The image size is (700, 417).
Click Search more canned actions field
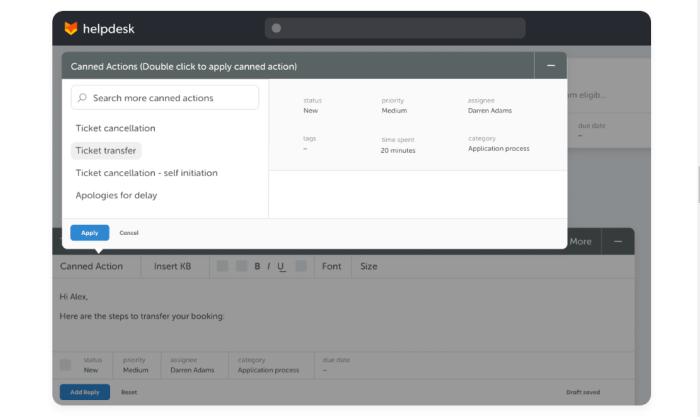pyautogui.click(x=165, y=98)
